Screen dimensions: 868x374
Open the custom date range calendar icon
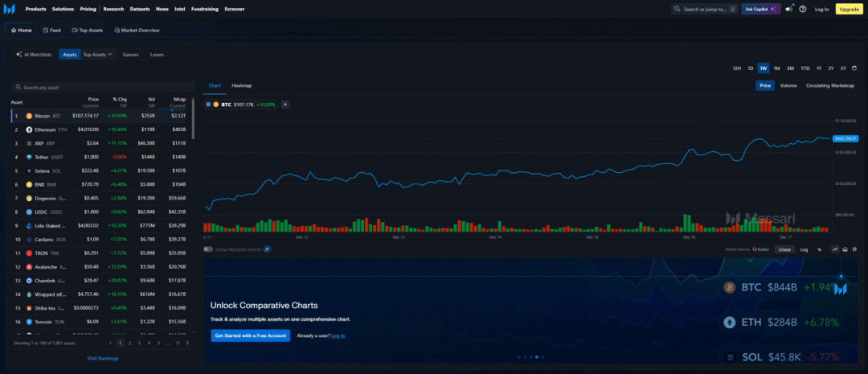[854, 68]
